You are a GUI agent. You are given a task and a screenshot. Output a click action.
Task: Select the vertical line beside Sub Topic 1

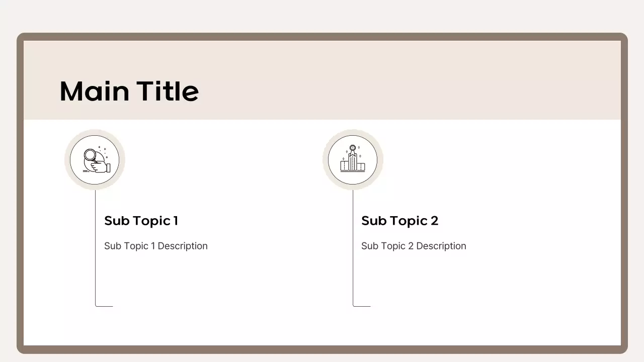click(96, 251)
